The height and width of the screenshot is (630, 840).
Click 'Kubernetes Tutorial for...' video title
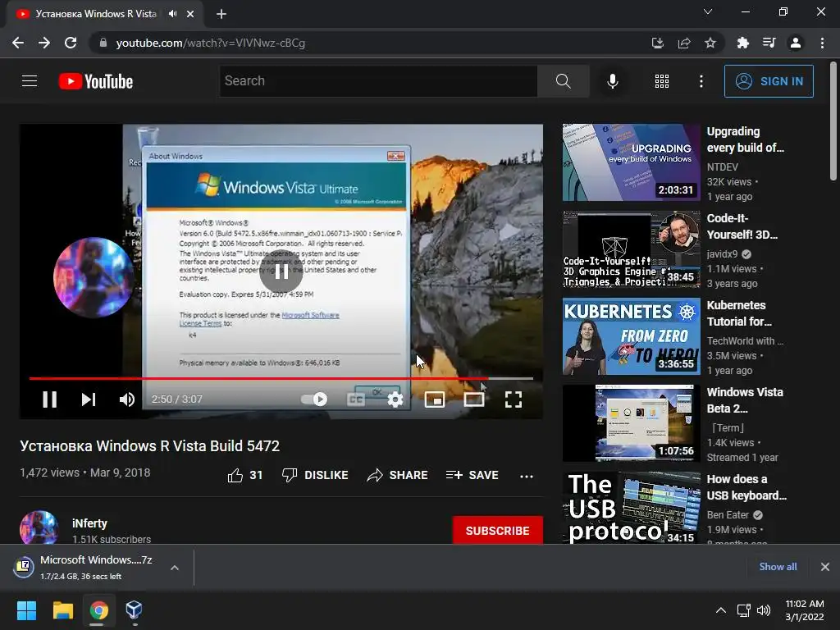[x=739, y=313]
